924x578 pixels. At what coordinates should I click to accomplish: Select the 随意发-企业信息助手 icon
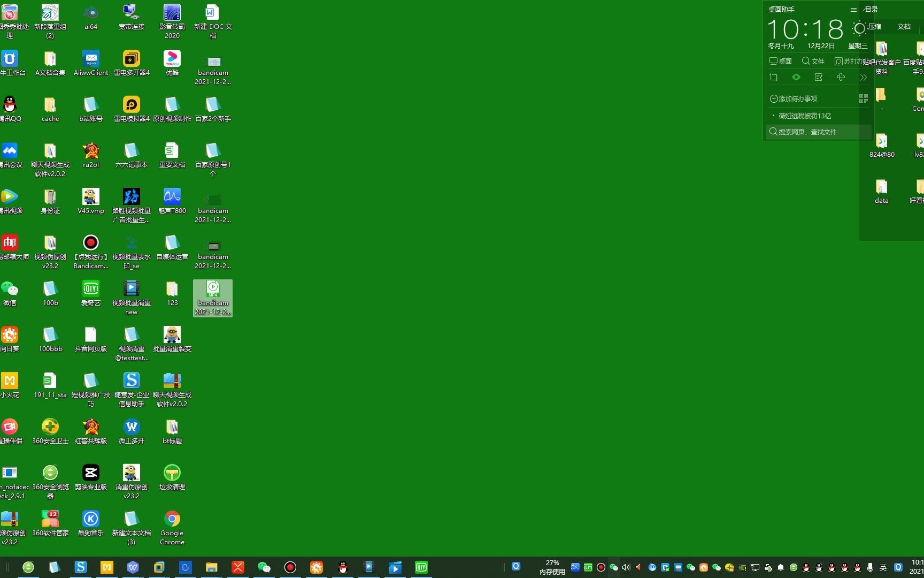132,390
